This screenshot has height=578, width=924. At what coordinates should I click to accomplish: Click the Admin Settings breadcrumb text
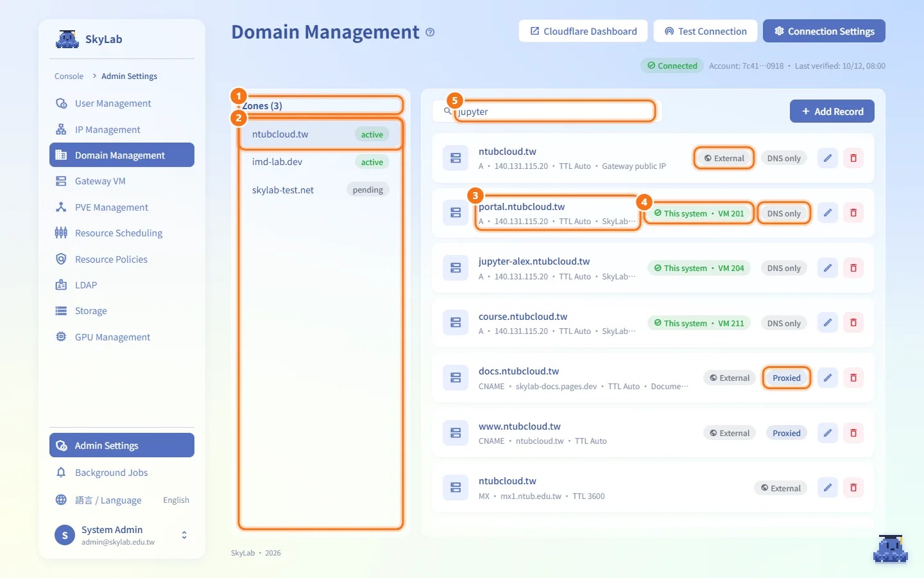tap(129, 76)
